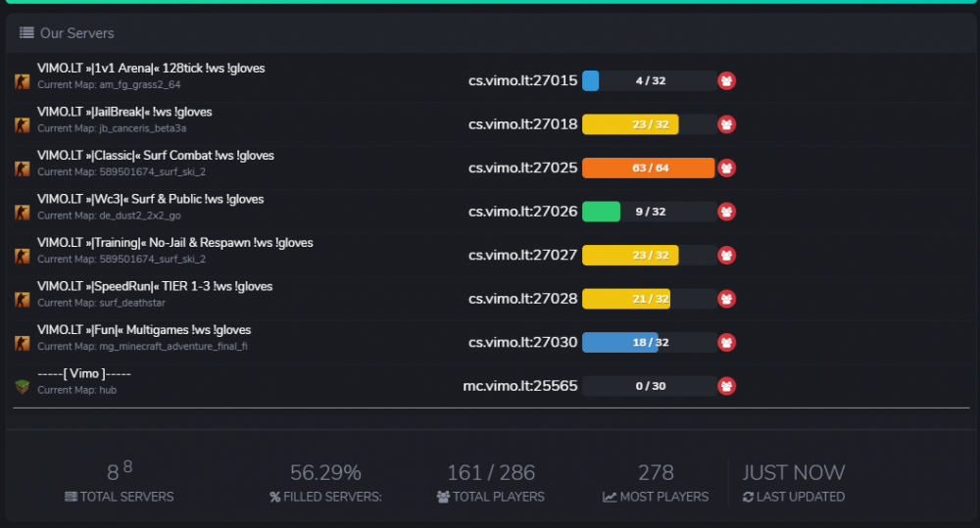
Task: Click address cs.vimo.lt:27025
Action: tap(523, 168)
